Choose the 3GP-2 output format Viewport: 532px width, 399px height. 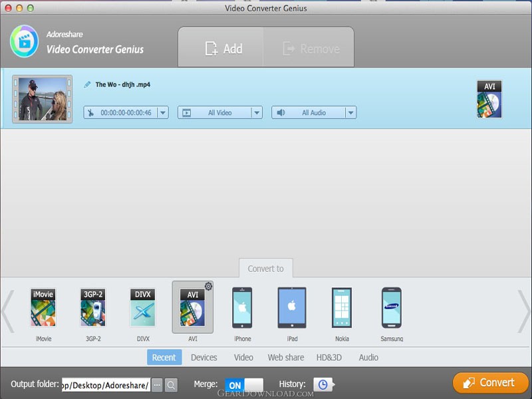coord(93,308)
